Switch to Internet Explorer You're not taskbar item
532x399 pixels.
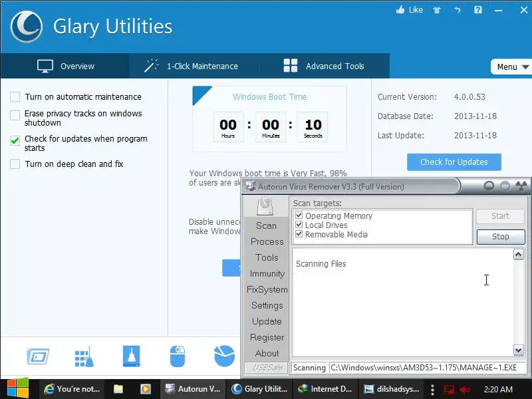point(72,389)
